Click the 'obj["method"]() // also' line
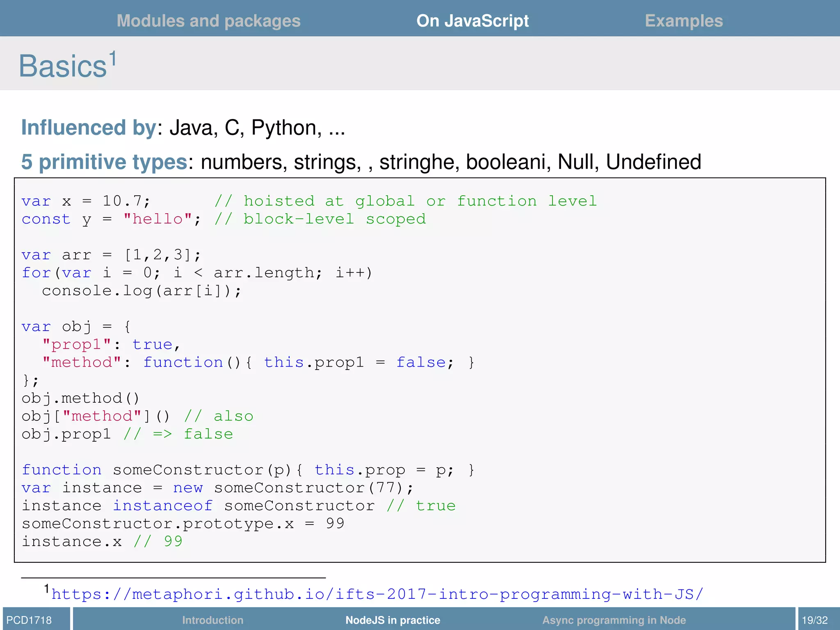 coord(137,416)
